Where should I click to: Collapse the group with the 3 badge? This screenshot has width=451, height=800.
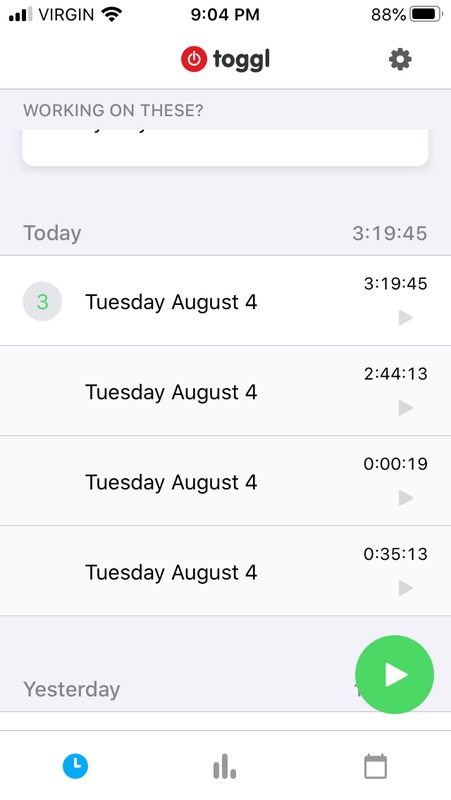(x=42, y=302)
